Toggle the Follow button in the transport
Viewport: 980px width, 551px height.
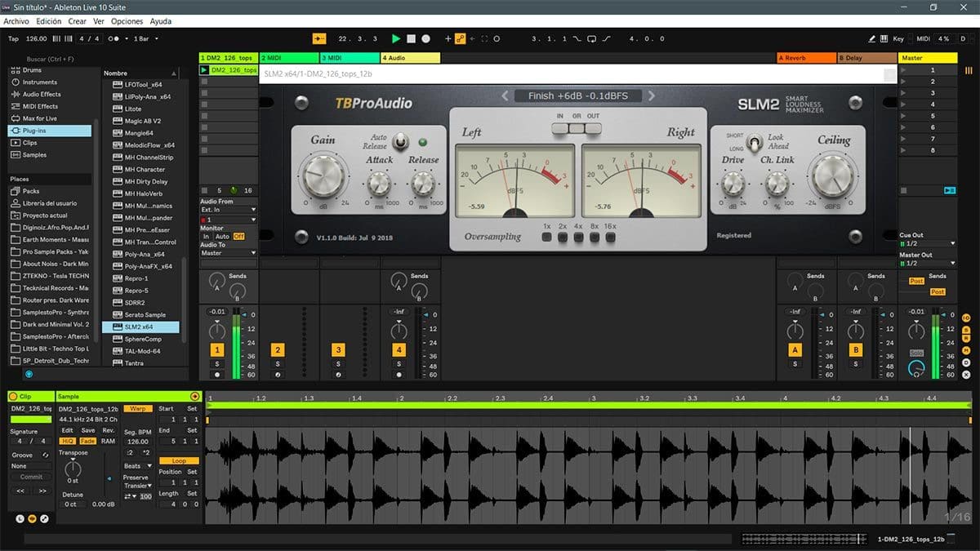pyautogui.click(x=319, y=38)
